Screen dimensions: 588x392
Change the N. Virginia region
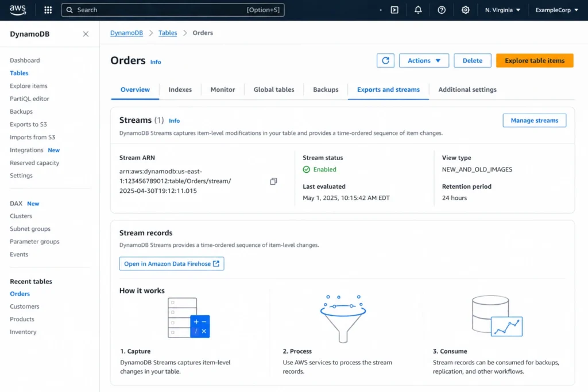(502, 10)
